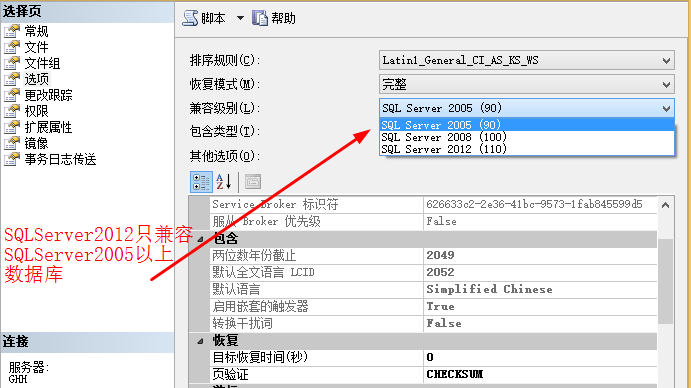This screenshot has width=691, height=388.
Task: Click the 更改跟踪 page icon
Action: click(12, 95)
